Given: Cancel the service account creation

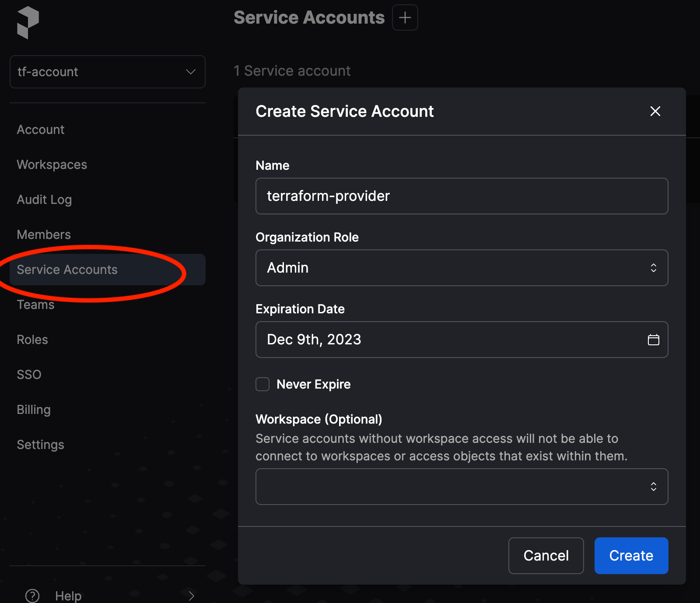Looking at the screenshot, I should tap(546, 556).
